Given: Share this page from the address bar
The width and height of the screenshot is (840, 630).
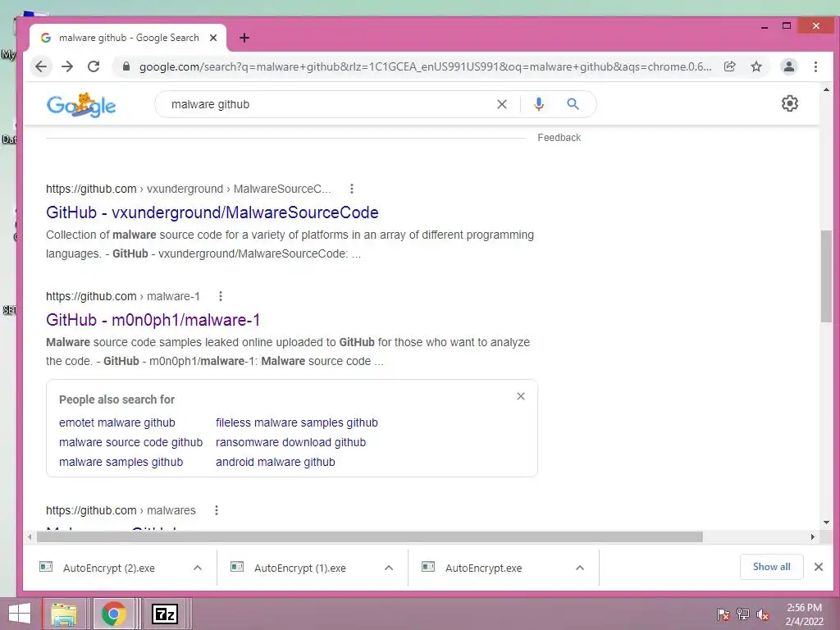Looking at the screenshot, I should click(729, 66).
